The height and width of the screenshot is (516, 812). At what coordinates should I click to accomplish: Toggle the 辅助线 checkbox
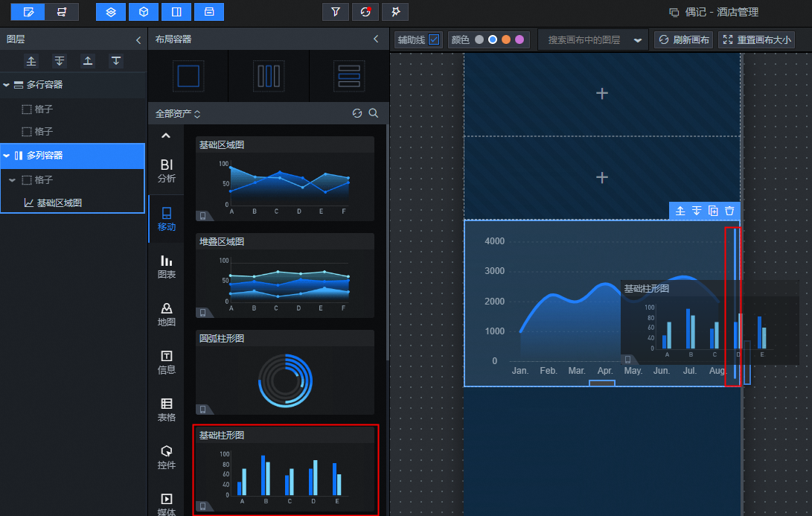click(x=434, y=39)
